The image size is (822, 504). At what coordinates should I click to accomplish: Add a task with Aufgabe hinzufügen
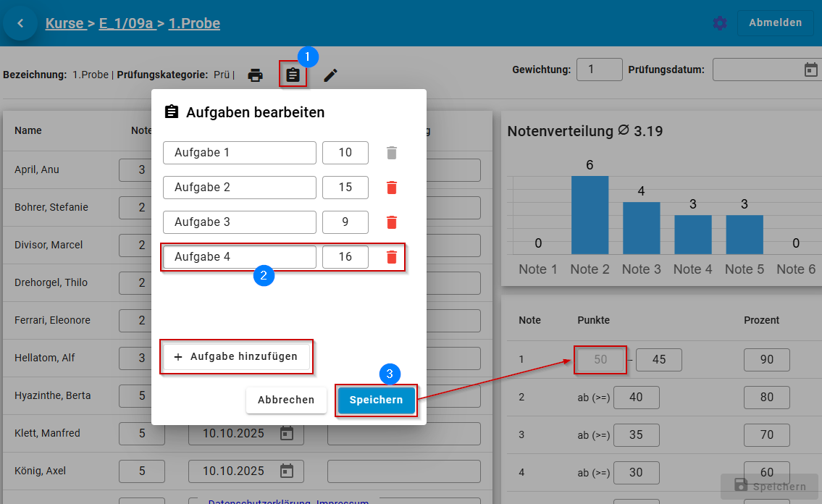click(236, 357)
